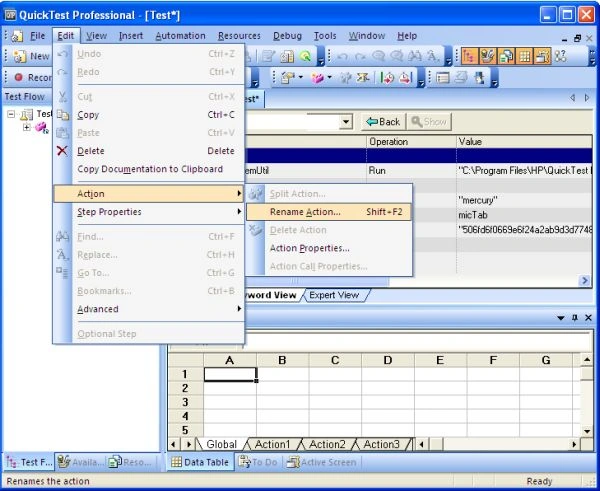600x491 pixels.
Task: Toggle the Test Flow pane toolbar icon
Action: click(469, 56)
